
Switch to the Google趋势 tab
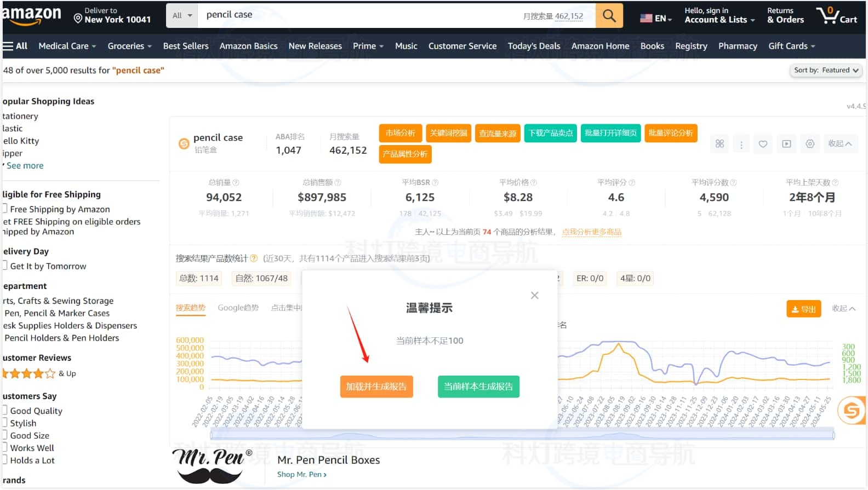[238, 308]
